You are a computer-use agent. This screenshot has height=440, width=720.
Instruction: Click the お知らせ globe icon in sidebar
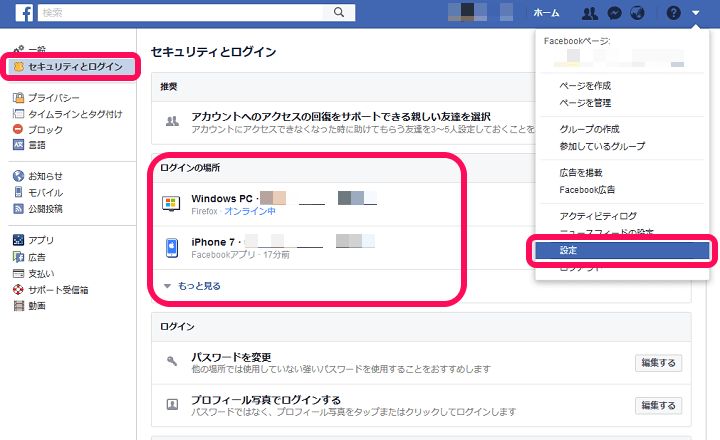tap(18, 176)
